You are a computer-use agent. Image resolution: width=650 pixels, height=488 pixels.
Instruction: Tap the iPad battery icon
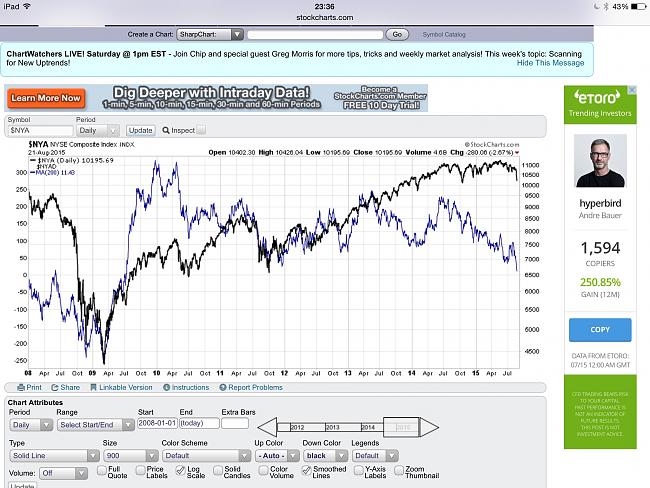coord(638,7)
